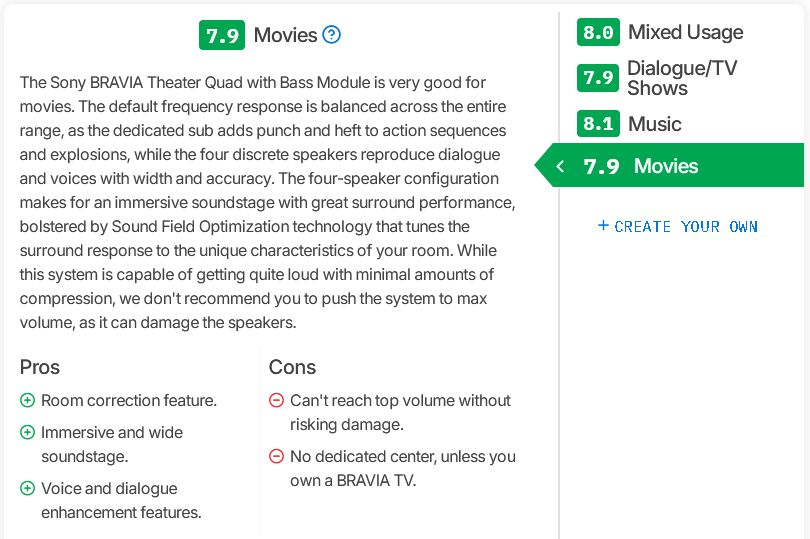The image size is (810, 539).
Task: Click the green 7.9 Movies score badge in heading
Action: coord(222,35)
